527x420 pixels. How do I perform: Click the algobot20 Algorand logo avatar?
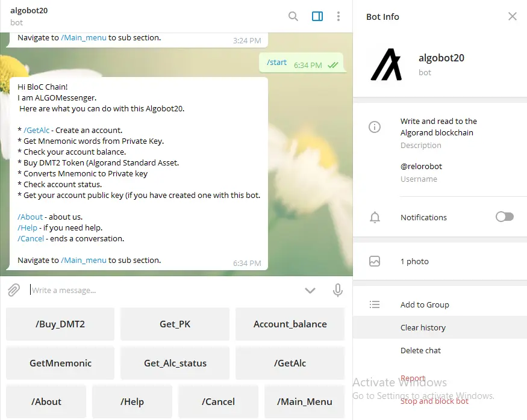[x=386, y=64]
